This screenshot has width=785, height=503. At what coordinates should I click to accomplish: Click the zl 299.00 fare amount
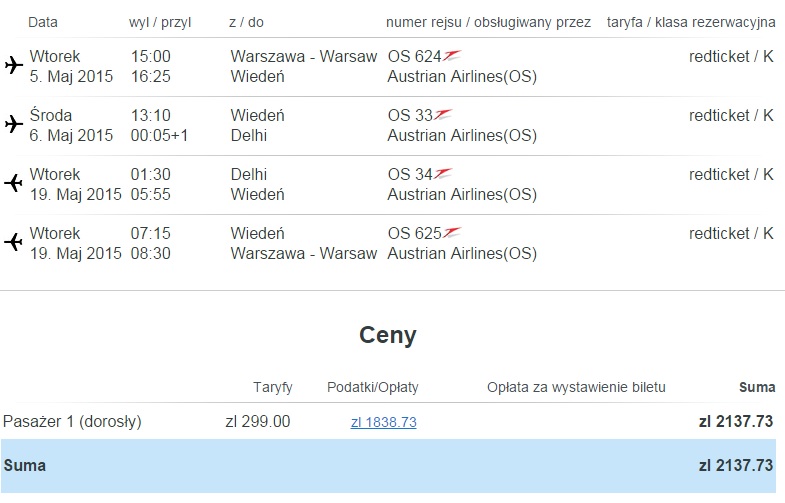pos(258,421)
